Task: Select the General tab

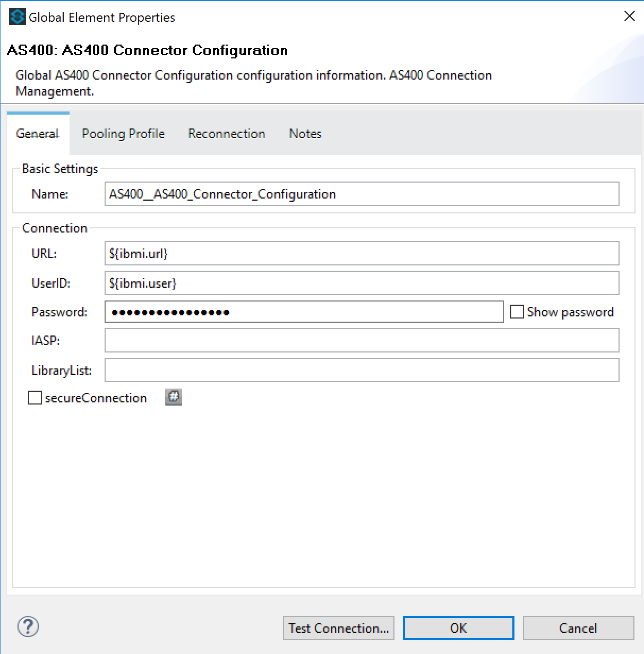Action: [38, 134]
